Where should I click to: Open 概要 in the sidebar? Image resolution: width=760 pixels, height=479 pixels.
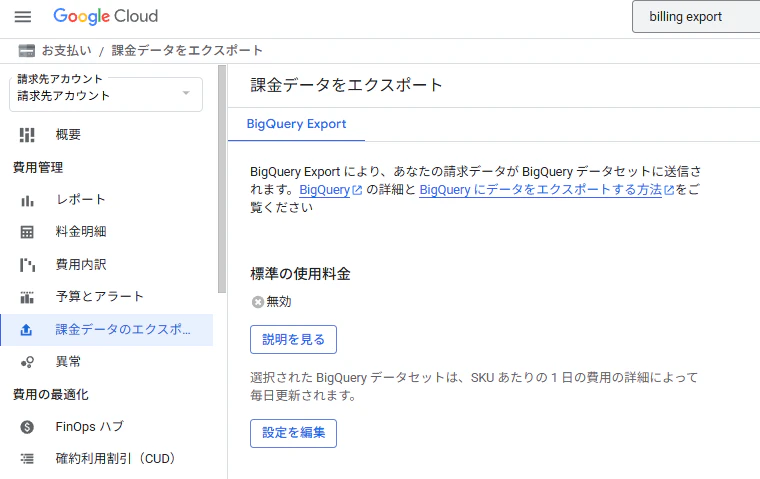(107, 135)
